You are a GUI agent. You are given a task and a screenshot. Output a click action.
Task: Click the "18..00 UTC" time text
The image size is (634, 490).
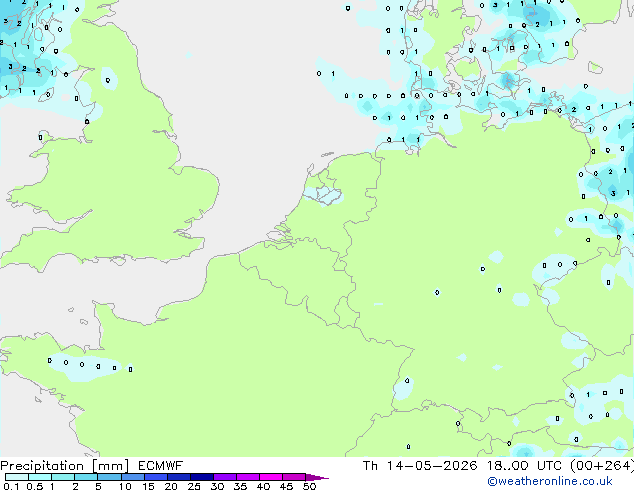(x=524, y=466)
